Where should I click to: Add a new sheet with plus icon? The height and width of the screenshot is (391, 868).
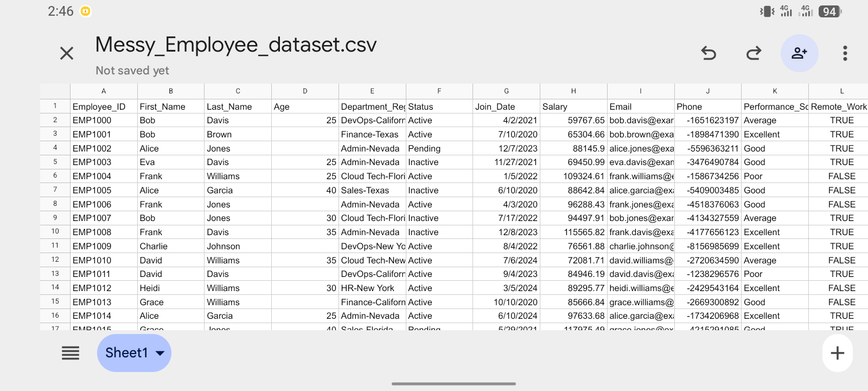pos(838,353)
